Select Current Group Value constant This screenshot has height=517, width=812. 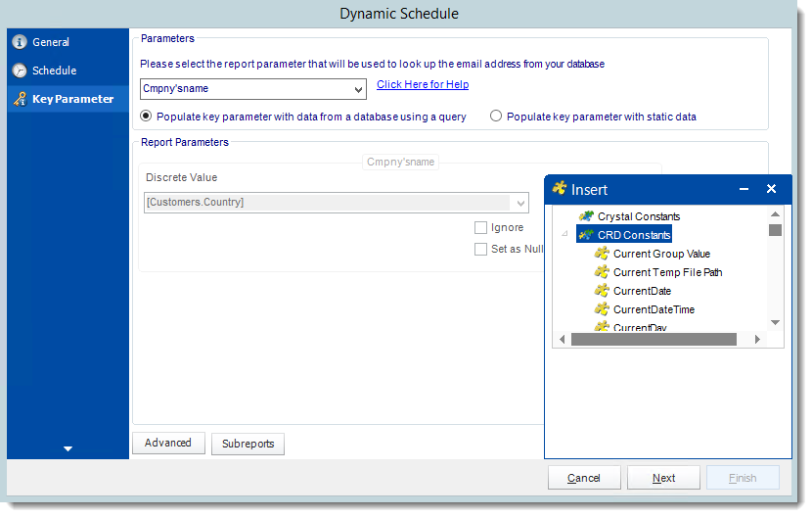661,254
